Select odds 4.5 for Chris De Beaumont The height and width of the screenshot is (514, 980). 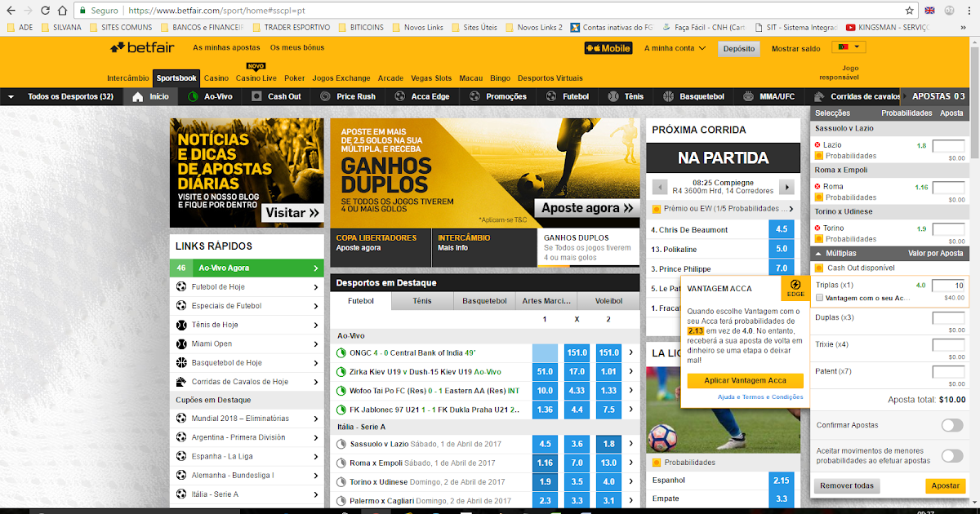[x=782, y=229]
